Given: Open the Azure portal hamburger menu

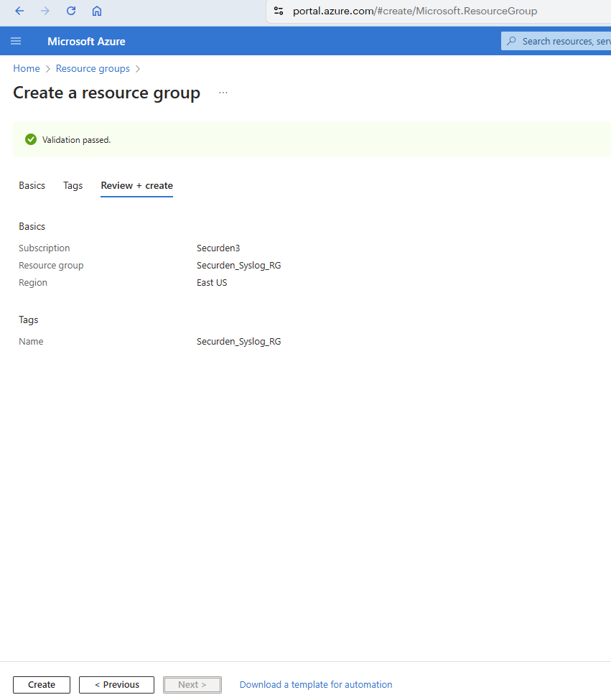Looking at the screenshot, I should click(16, 41).
